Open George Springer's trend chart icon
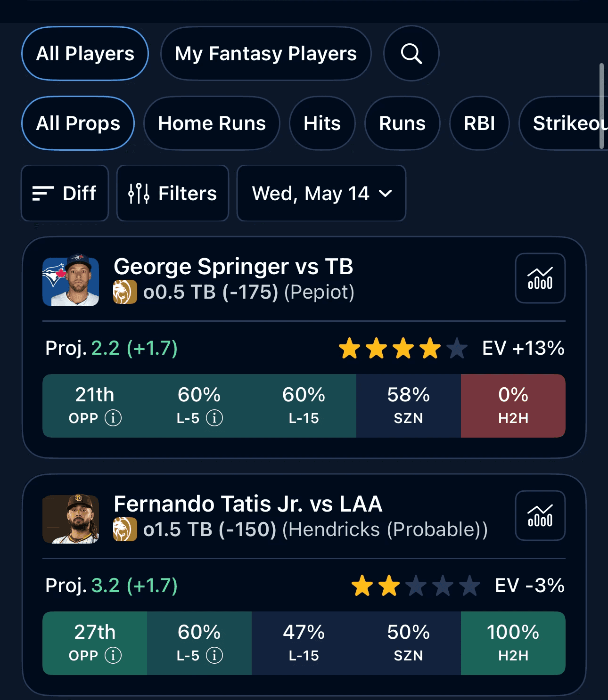Image resolution: width=608 pixels, height=700 pixels. (540, 278)
